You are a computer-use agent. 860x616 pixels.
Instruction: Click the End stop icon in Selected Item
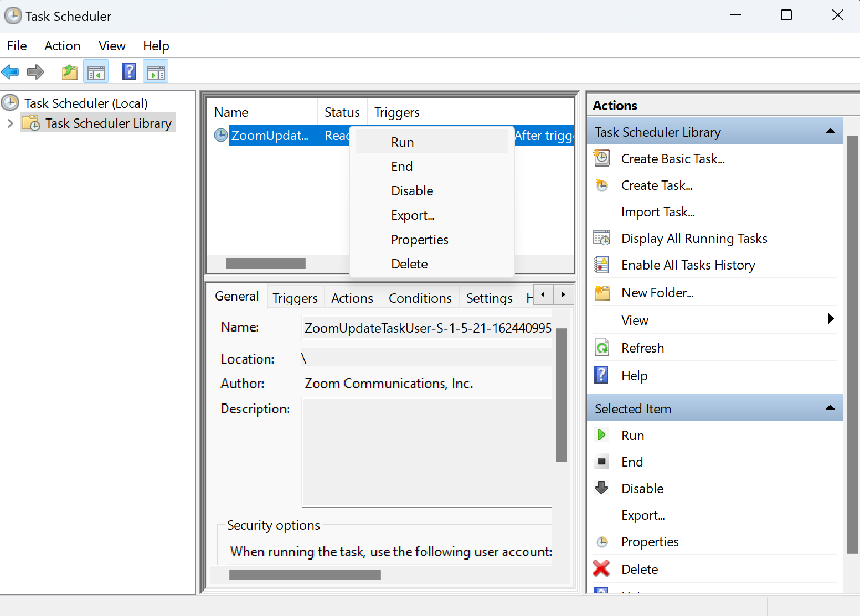point(602,462)
